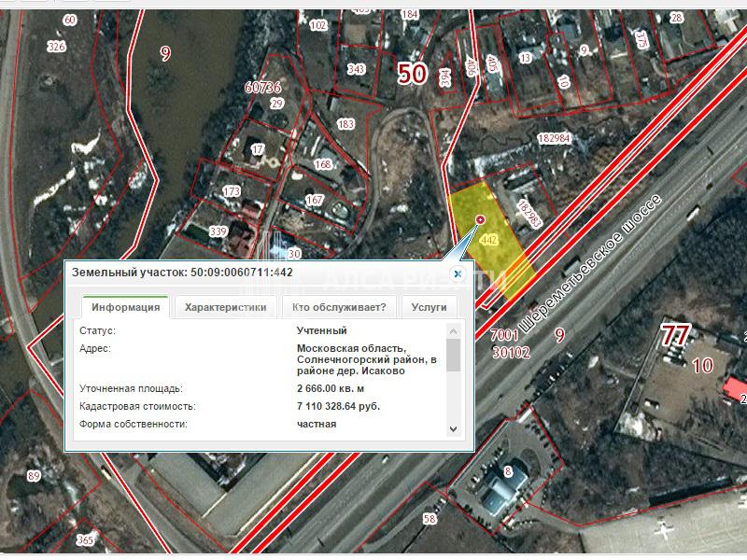Click the Статус: field label
Viewport: 747px width, 560px height.
tap(97, 330)
